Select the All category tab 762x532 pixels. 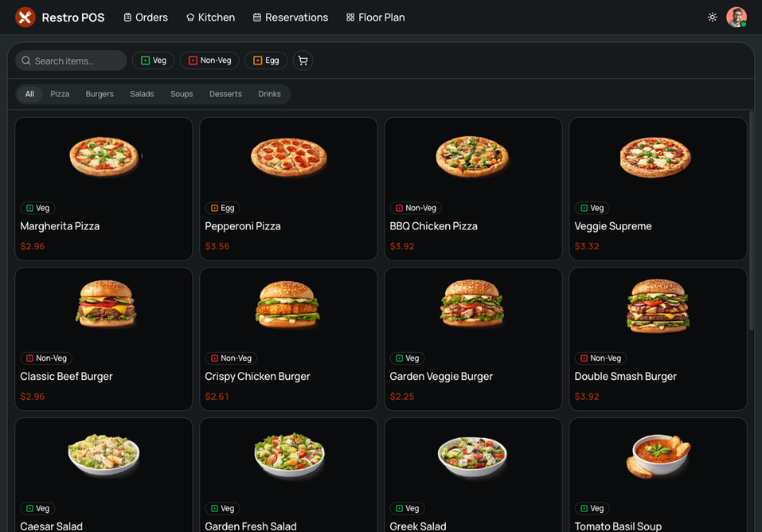[x=29, y=94]
